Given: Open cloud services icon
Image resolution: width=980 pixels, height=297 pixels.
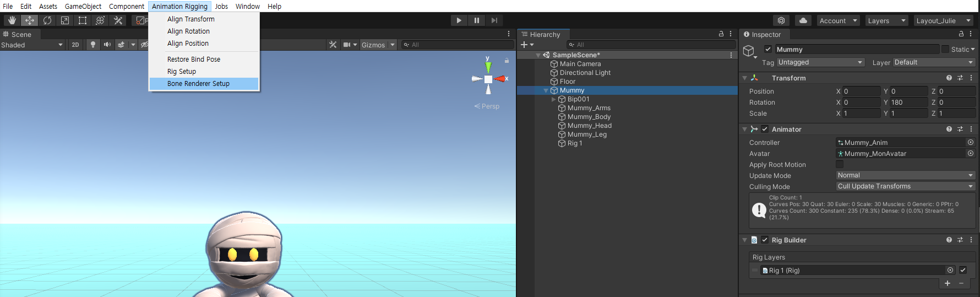Looking at the screenshot, I should tap(803, 20).
